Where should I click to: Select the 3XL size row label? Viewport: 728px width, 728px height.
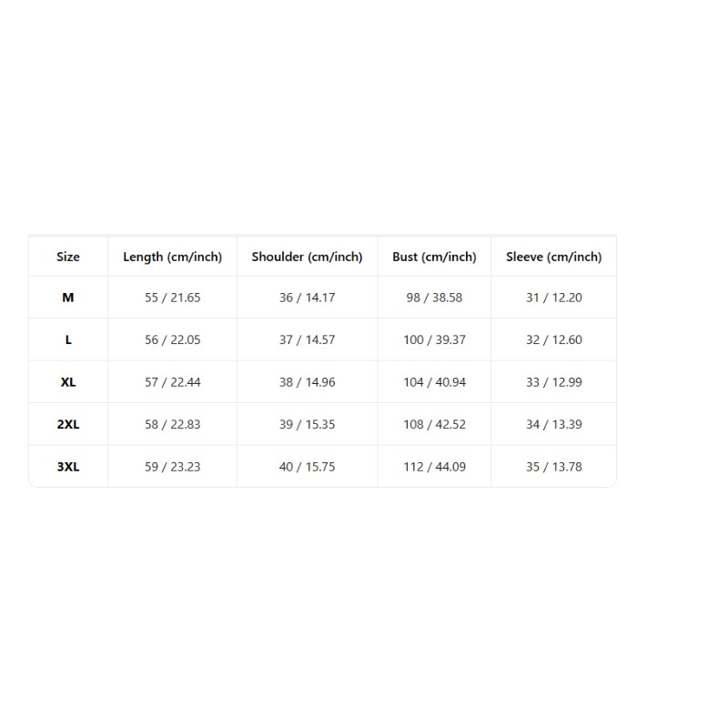tap(68, 467)
